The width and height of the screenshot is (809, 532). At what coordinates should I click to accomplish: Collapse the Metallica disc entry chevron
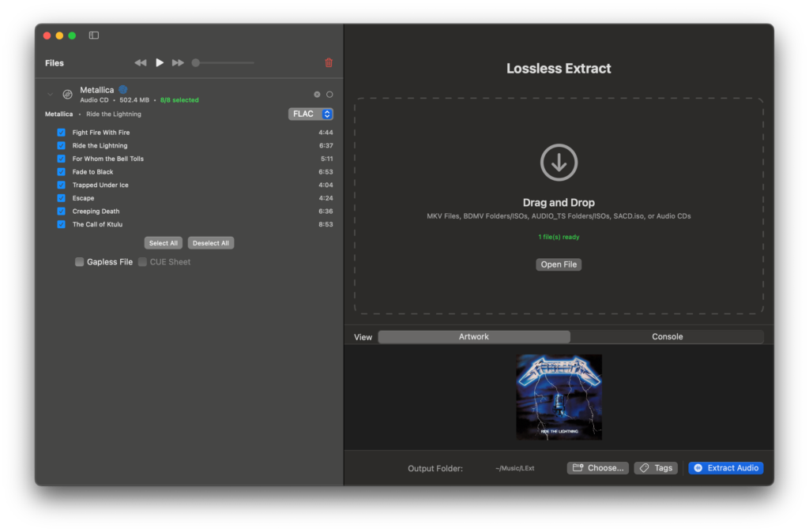click(x=50, y=95)
